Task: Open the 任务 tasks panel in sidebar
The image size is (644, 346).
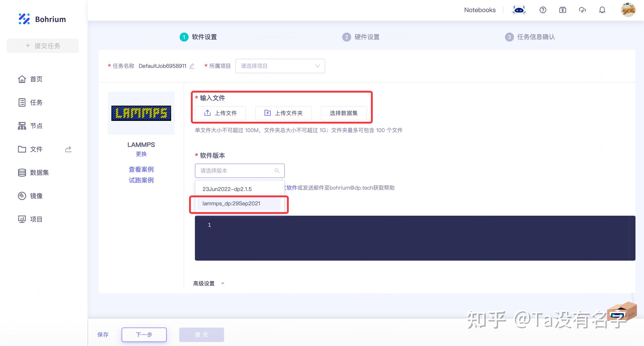Action: click(36, 103)
